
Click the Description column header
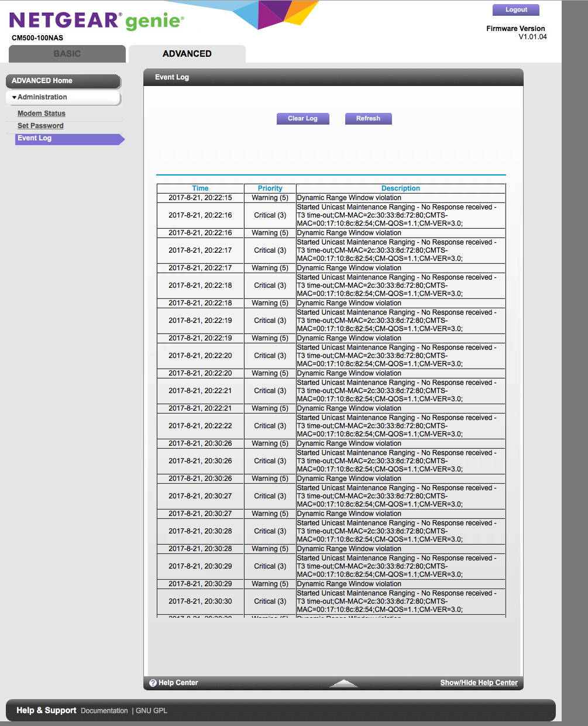(x=401, y=188)
